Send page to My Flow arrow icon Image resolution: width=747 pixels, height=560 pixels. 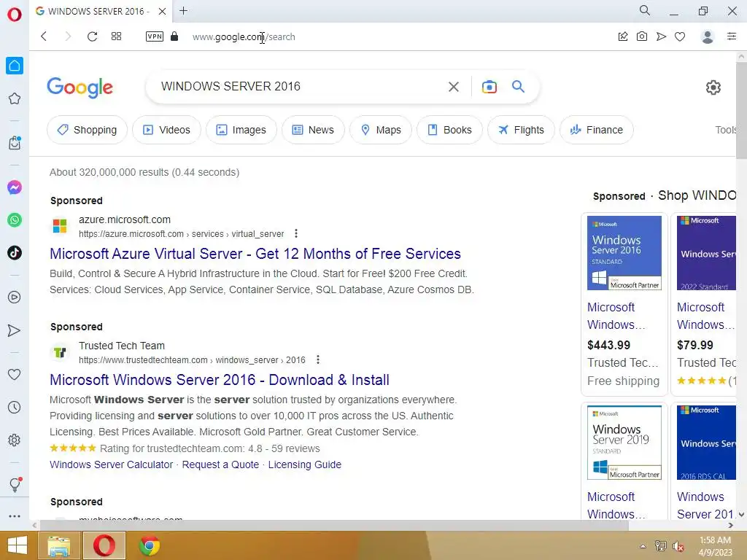coord(661,36)
